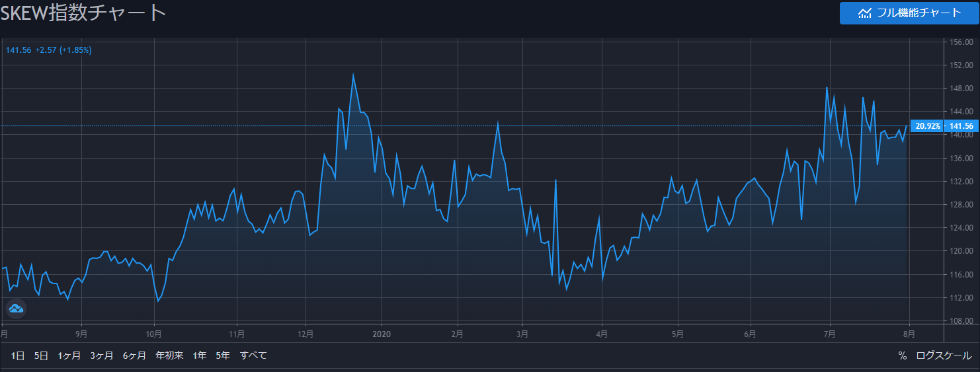
Task: Switch to the 5日 time range
Action: pos(41,355)
